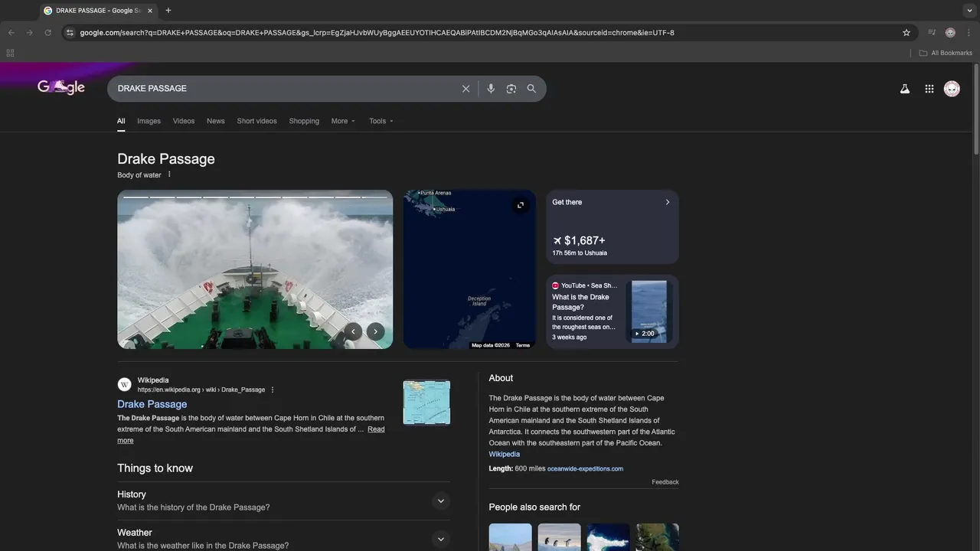The height and width of the screenshot is (551, 980).
Task: Open the ship bow wave photo
Action: click(255, 269)
